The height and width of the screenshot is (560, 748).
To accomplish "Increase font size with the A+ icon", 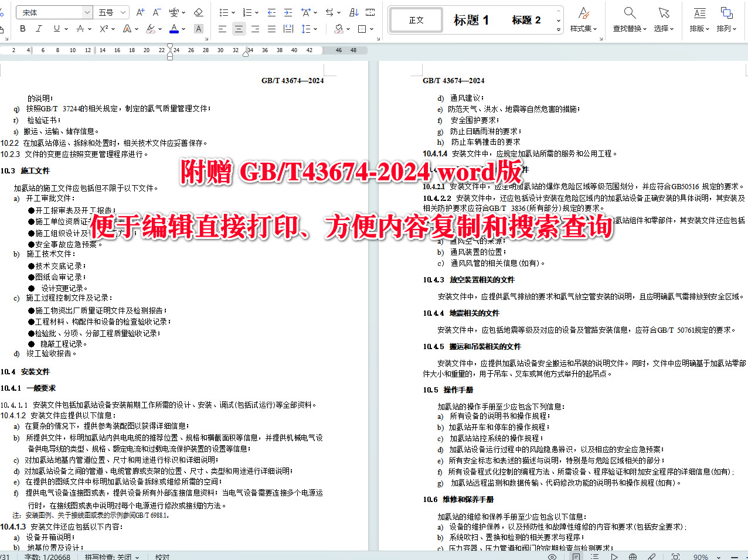I will click(140, 12).
